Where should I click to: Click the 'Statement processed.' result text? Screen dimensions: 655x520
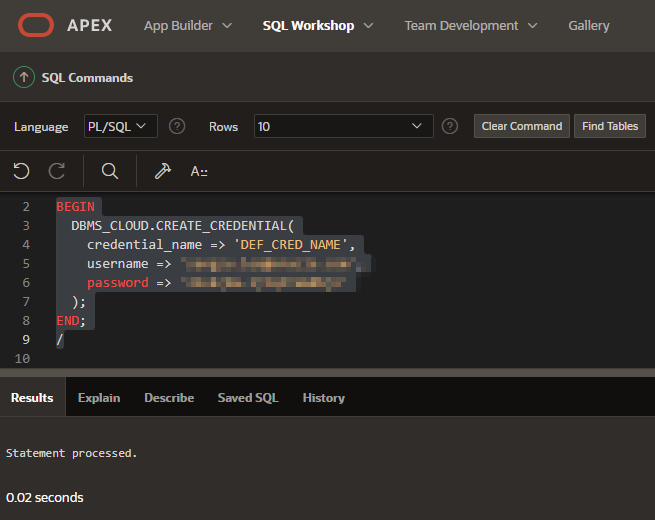point(71,453)
